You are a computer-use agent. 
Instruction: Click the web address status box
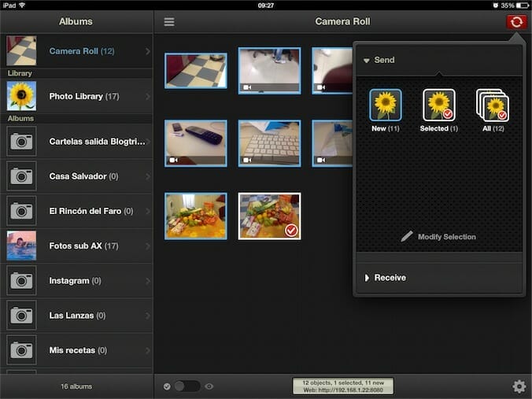point(342,386)
